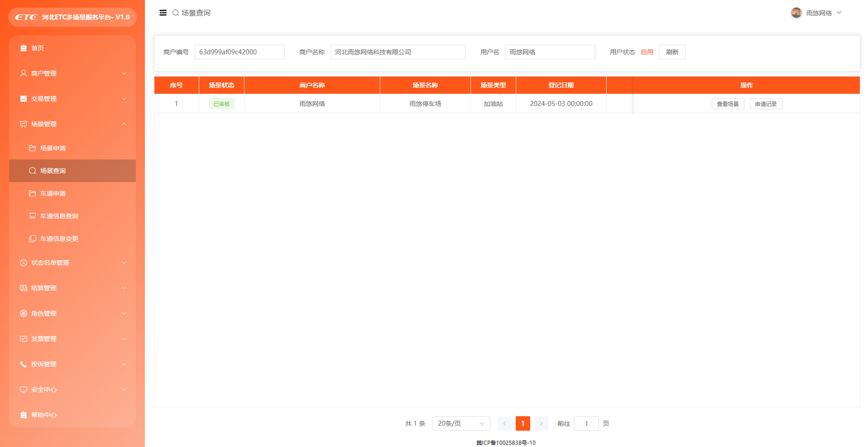Click the hamburger menu collapse icon
868x447 pixels.
point(163,13)
